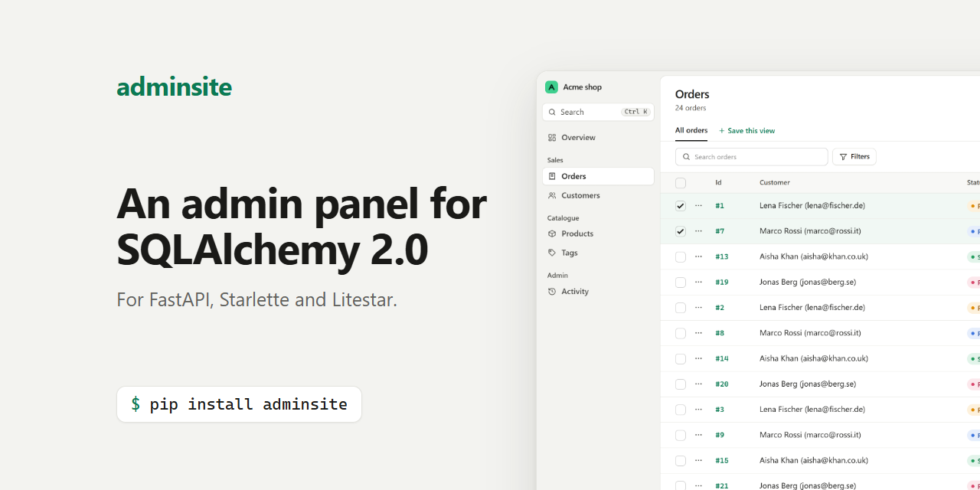Viewport: 980px width, 490px height.
Task: Open the row menu dots for order #19
Action: 698,283
